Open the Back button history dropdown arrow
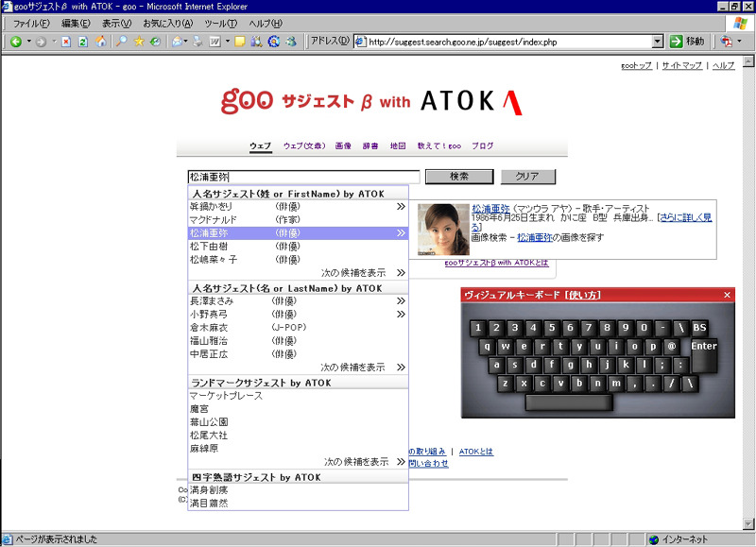Screen dimensions: 756x547 (x=29, y=42)
